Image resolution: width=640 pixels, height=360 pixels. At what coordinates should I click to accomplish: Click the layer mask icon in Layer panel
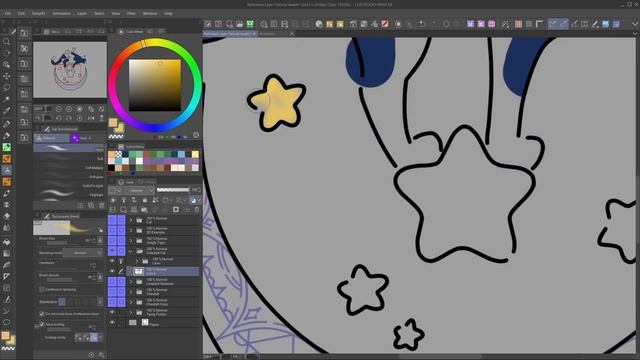tap(176, 210)
